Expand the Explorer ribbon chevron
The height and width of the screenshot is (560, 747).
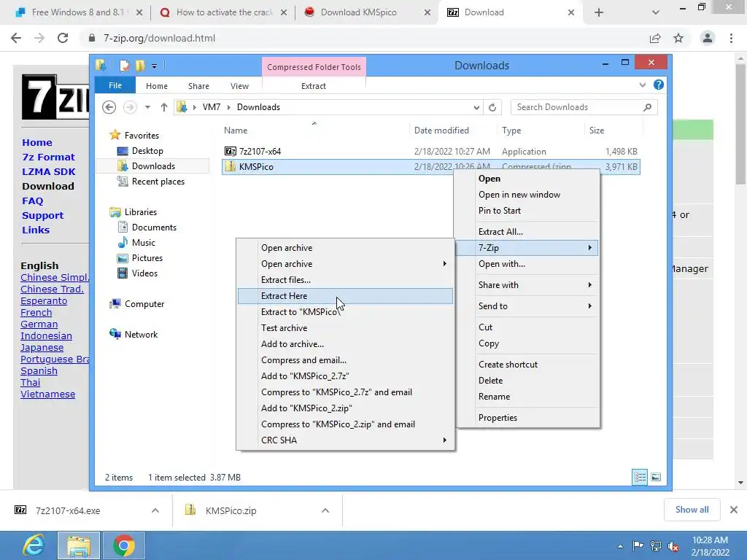click(x=642, y=85)
